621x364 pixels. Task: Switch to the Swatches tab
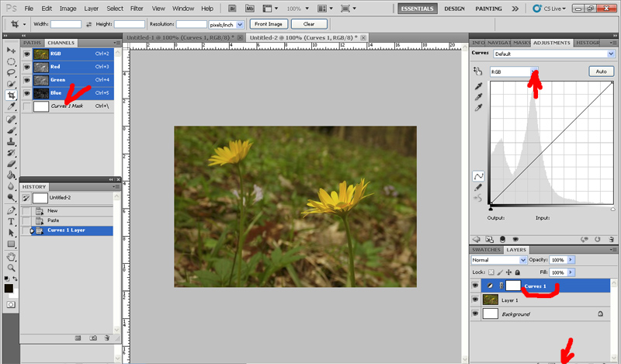click(486, 250)
